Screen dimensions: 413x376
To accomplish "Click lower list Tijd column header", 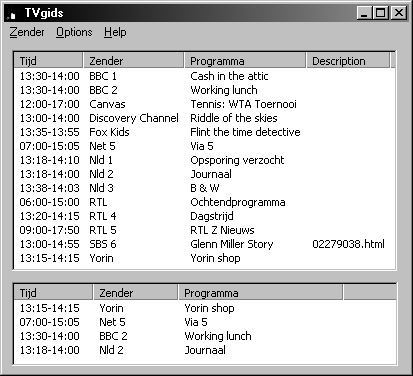I will (53, 293).
